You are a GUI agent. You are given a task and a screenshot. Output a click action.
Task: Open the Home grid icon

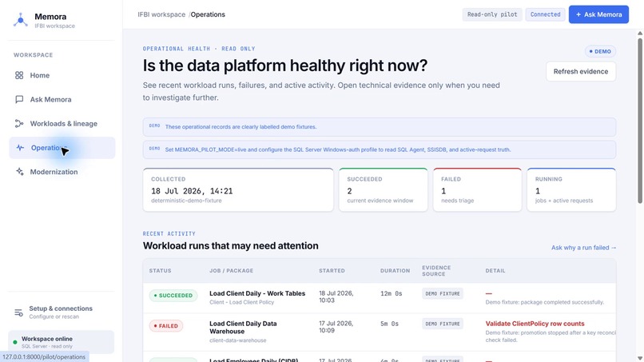click(19, 75)
